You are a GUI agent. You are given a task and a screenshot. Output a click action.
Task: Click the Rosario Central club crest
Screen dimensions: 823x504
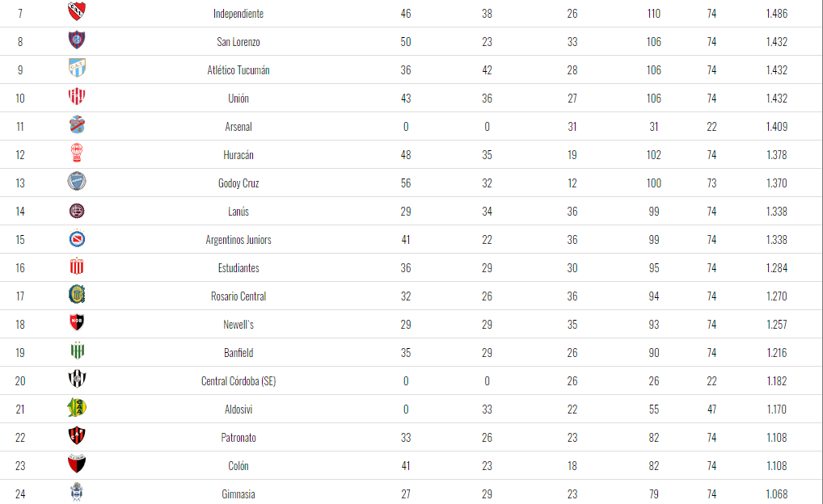[77, 295]
